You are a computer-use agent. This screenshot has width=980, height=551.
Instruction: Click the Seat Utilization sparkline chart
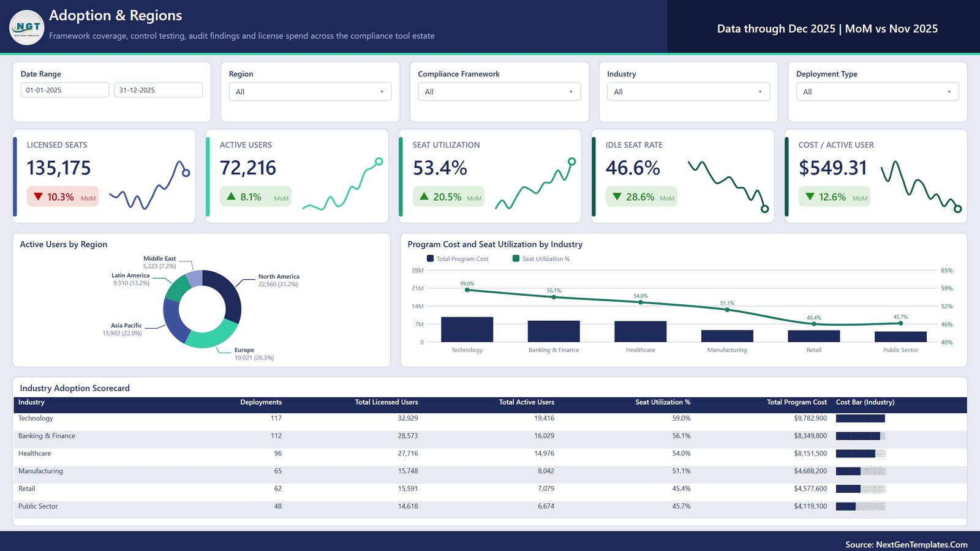pos(535,184)
